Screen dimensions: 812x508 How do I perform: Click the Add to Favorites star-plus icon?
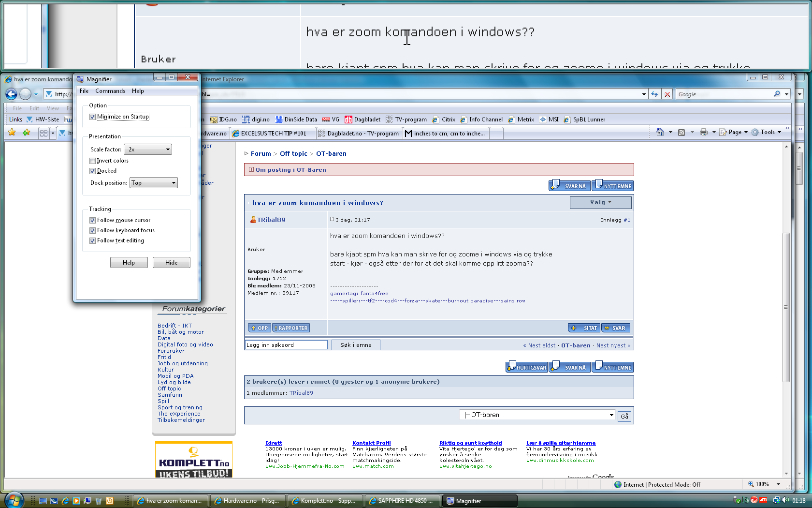(26, 132)
